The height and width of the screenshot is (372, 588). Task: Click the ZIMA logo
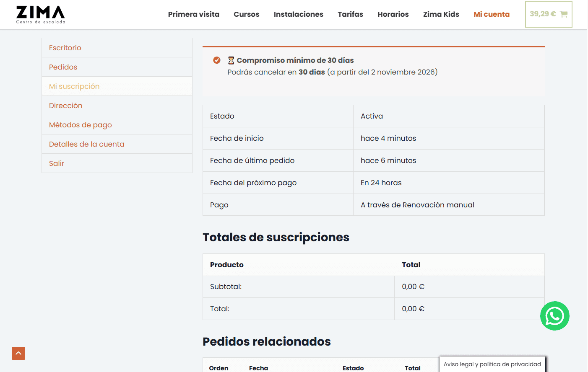pyautogui.click(x=41, y=15)
